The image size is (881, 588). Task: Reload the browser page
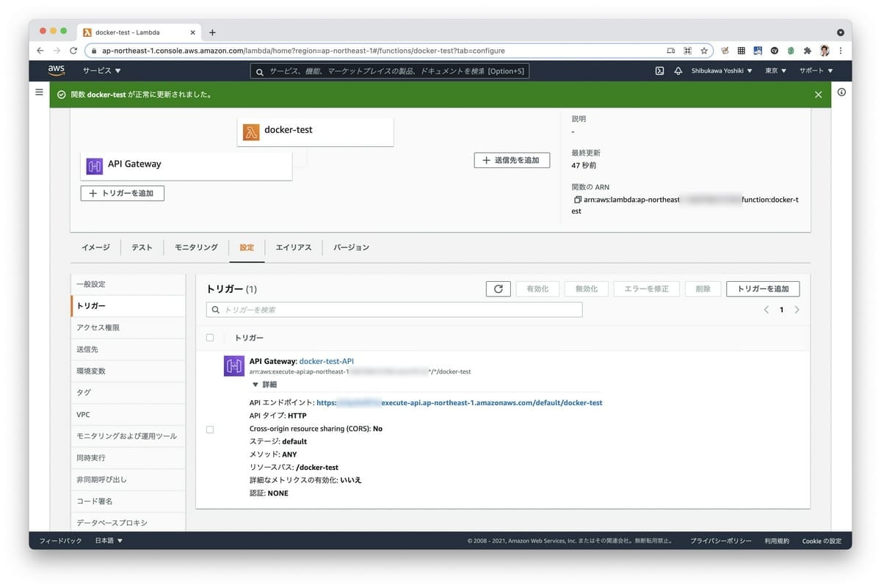(x=73, y=51)
